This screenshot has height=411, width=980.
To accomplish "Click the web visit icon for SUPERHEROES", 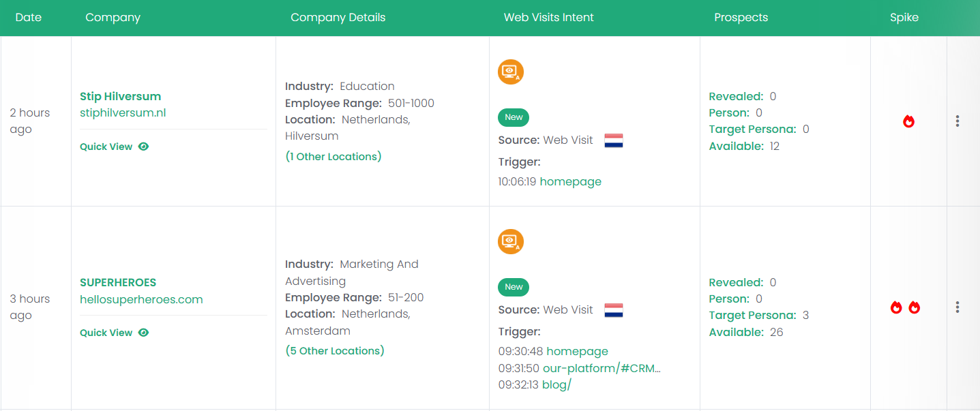I will 511,241.
